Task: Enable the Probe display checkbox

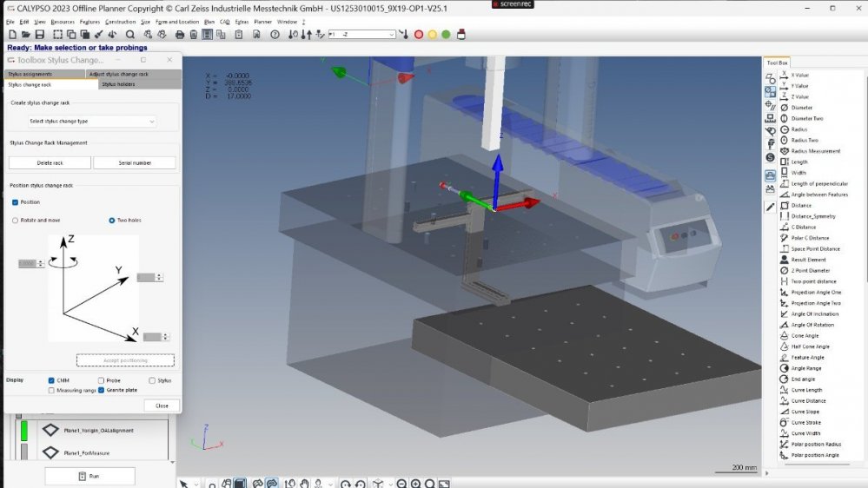Action: (102, 380)
